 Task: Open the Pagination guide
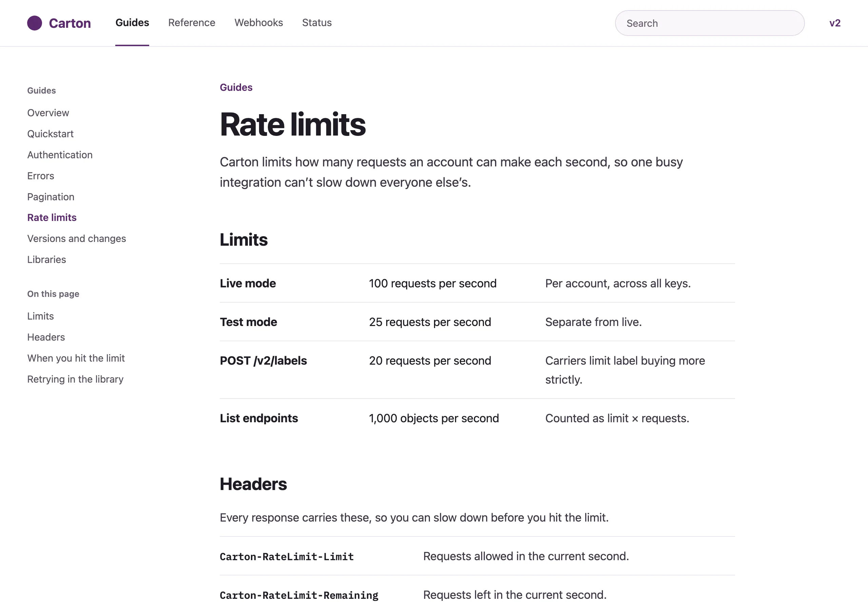tap(51, 197)
